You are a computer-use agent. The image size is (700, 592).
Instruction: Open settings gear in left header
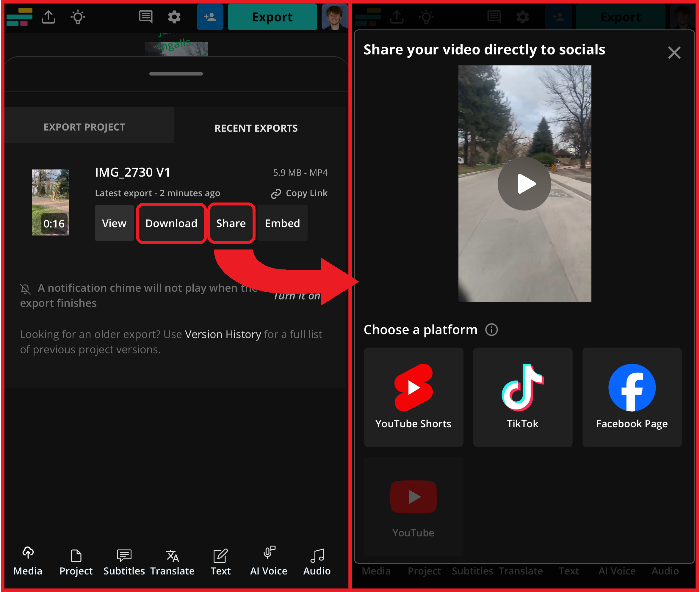pyautogui.click(x=174, y=17)
